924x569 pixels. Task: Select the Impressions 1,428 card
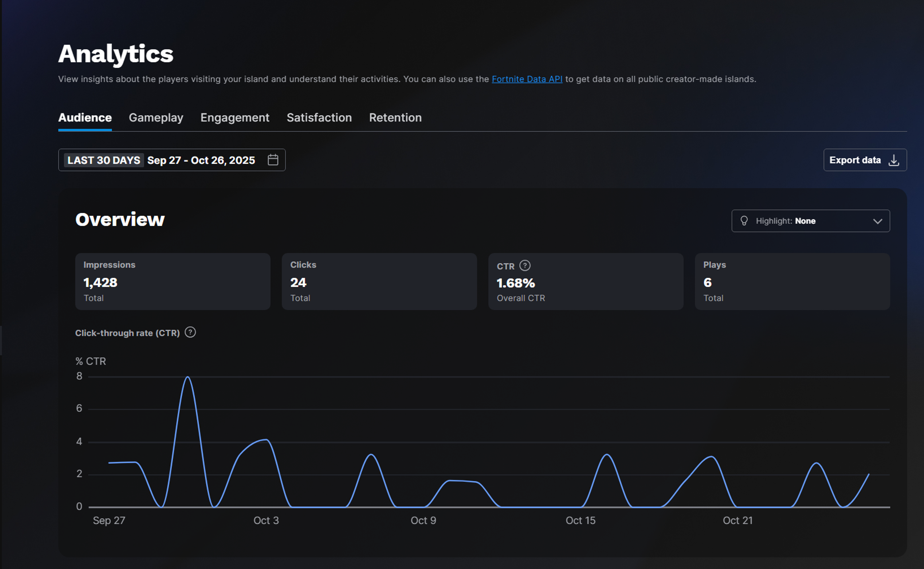pos(173,282)
